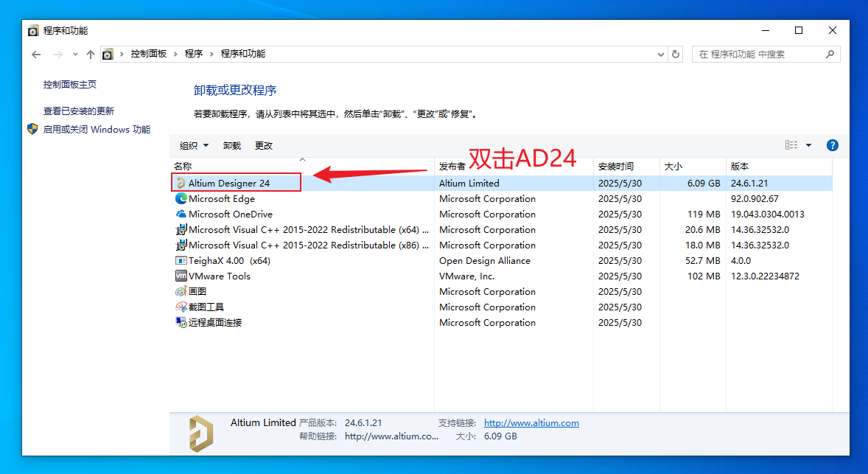Click the forward navigation arrow
Viewport: 868px width, 474px height.
[x=57, y=55]
